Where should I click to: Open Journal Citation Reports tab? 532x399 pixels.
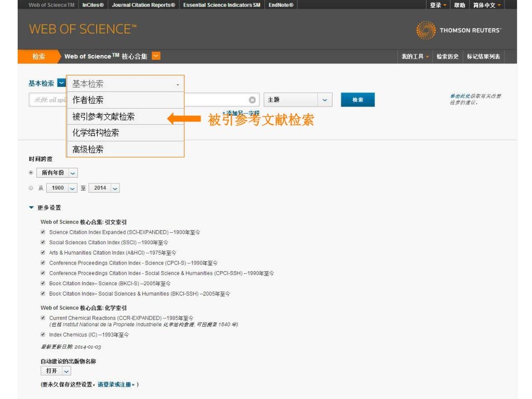(x=143, y=5)
